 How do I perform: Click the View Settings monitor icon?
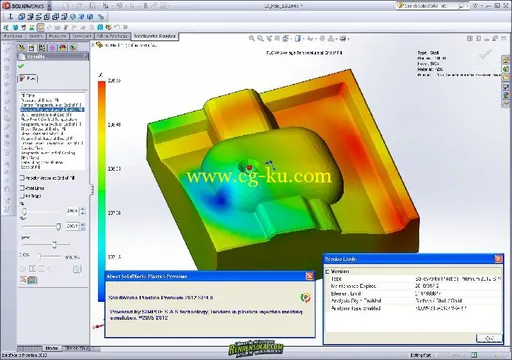(x=343, y=39)
